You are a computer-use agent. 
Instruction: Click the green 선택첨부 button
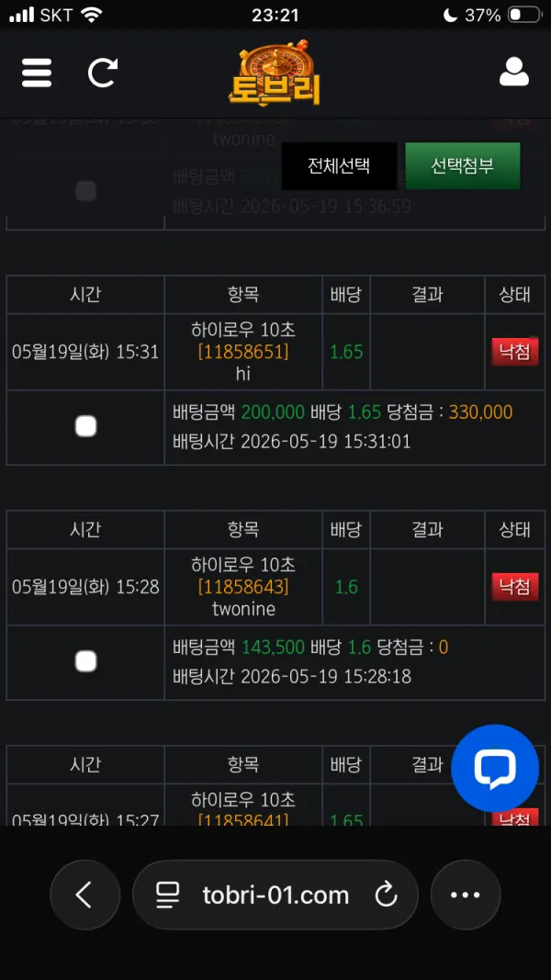463,165
